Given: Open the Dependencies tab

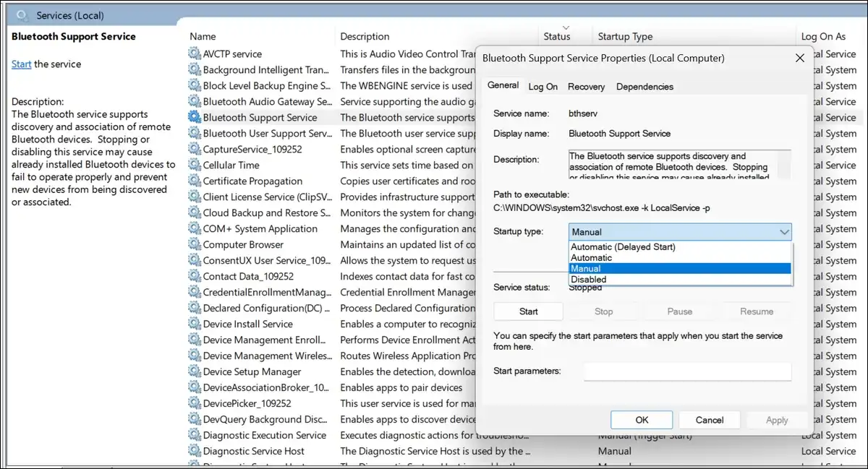Looking at the screenshot, I should pos(644,87).
